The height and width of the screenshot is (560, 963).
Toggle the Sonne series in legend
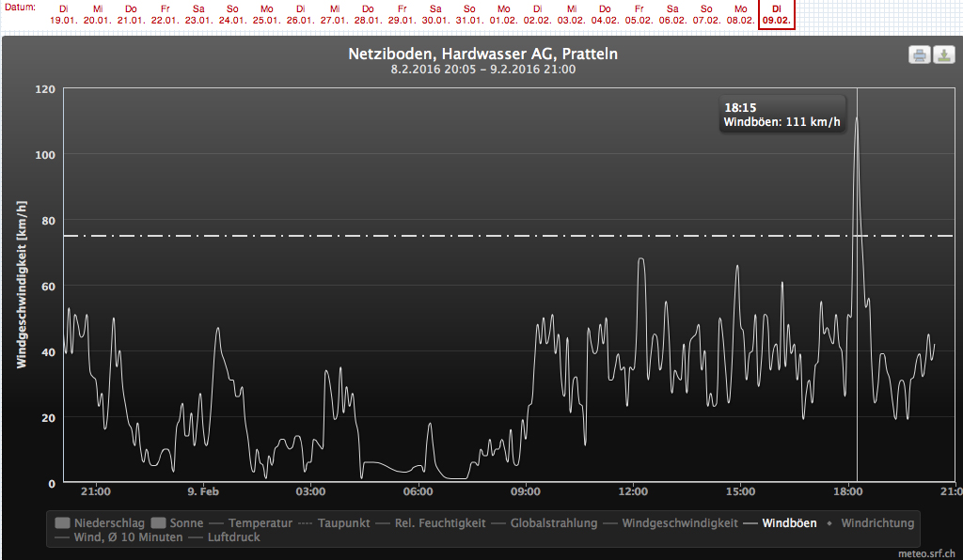point(177,522)
